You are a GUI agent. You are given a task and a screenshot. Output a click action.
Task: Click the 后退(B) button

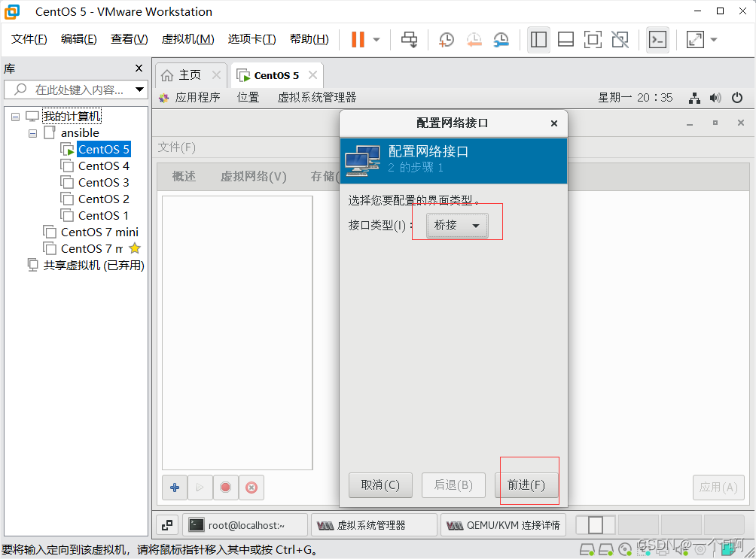(453, 485)
